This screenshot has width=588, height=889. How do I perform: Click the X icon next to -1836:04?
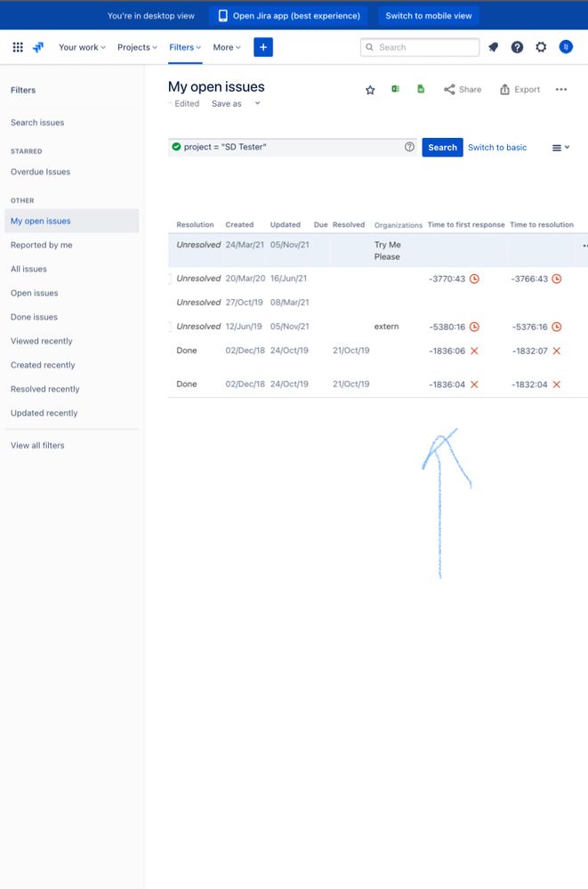475,384
